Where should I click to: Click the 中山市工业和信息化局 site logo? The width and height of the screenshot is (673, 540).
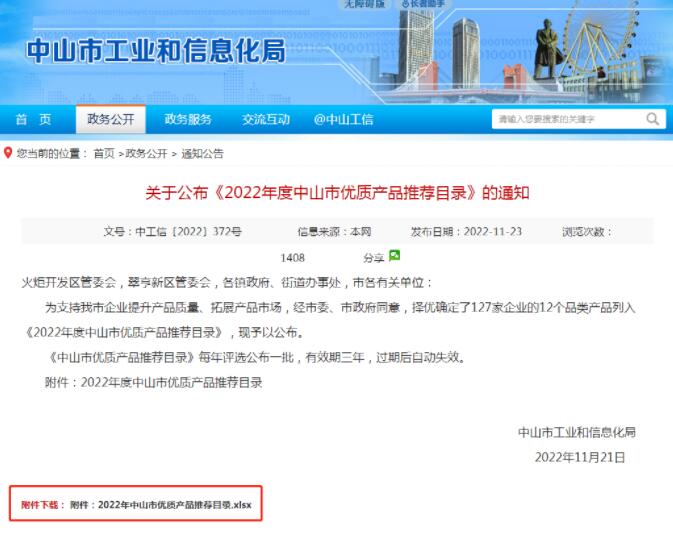pos(155,50)
